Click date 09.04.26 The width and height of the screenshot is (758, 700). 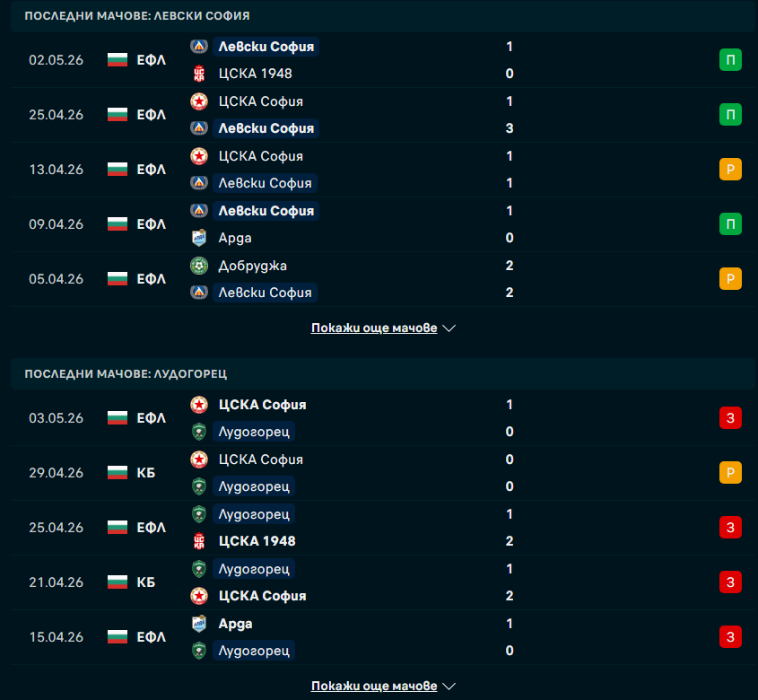(x=57, y=224)
